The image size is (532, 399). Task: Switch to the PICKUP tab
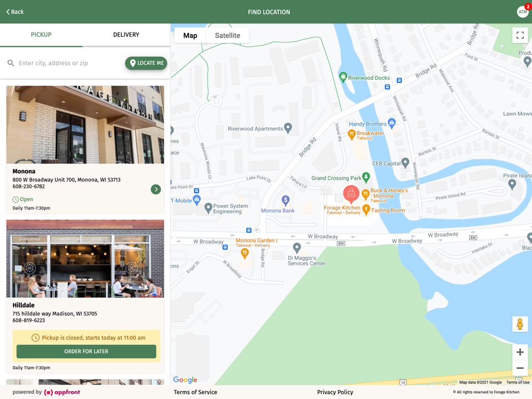(41, 35)
